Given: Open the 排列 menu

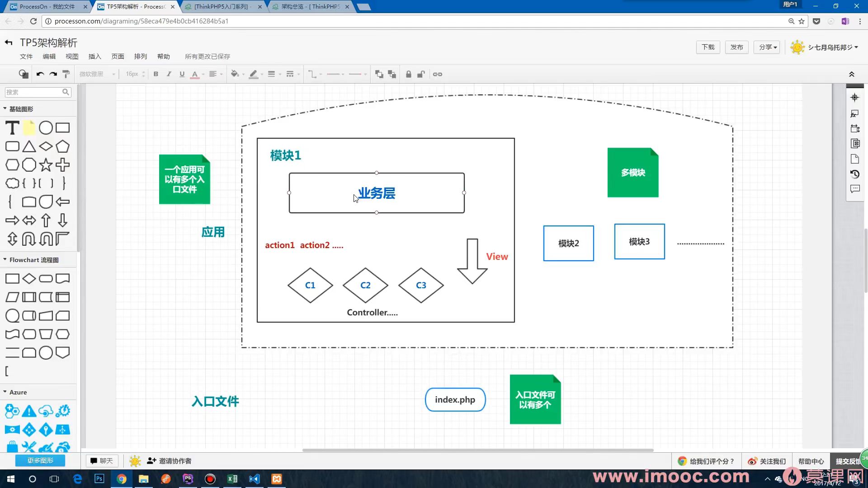Looking at the screenshot, I should (x=141, y=56).
